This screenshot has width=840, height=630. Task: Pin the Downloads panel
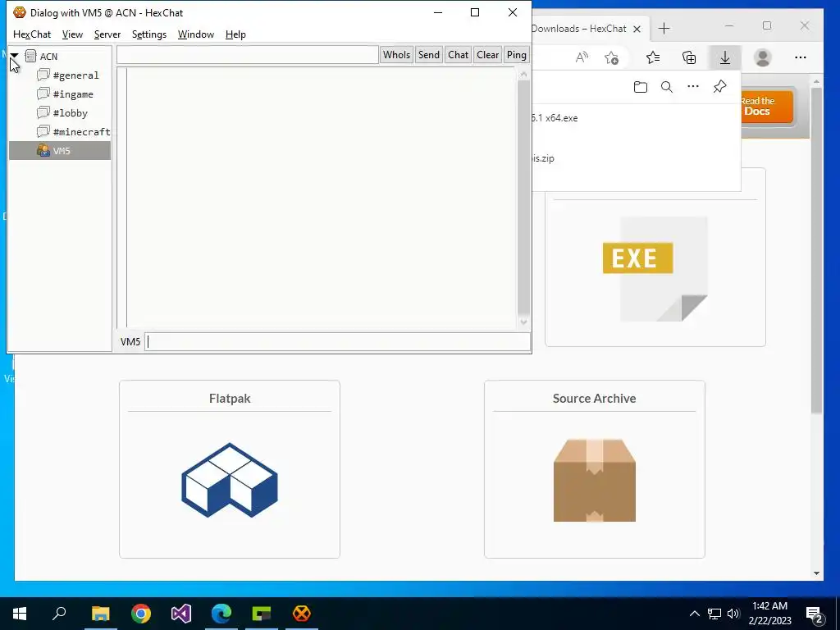719,87
